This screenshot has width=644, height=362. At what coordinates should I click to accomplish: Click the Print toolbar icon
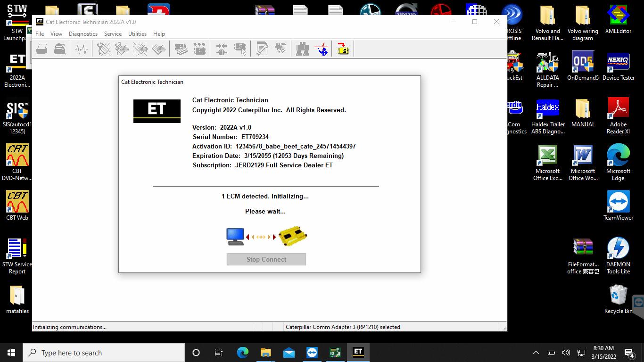(42, 49)
